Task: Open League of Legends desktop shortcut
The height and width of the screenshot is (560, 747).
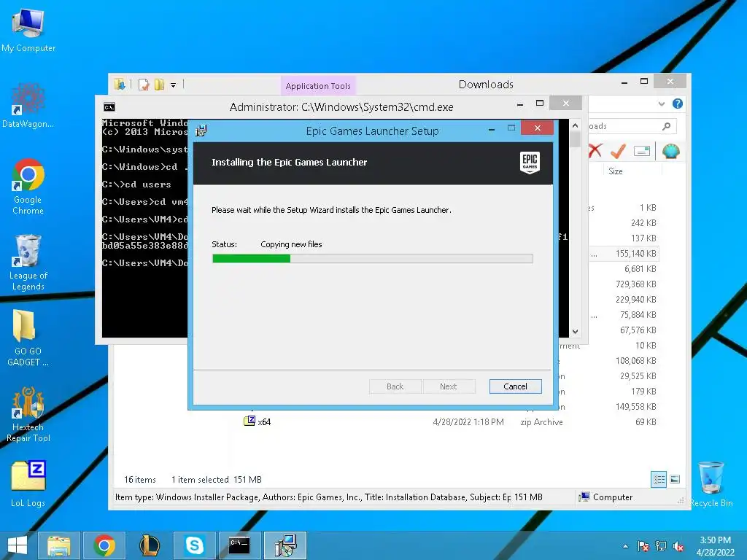Action: click(28, 262)
